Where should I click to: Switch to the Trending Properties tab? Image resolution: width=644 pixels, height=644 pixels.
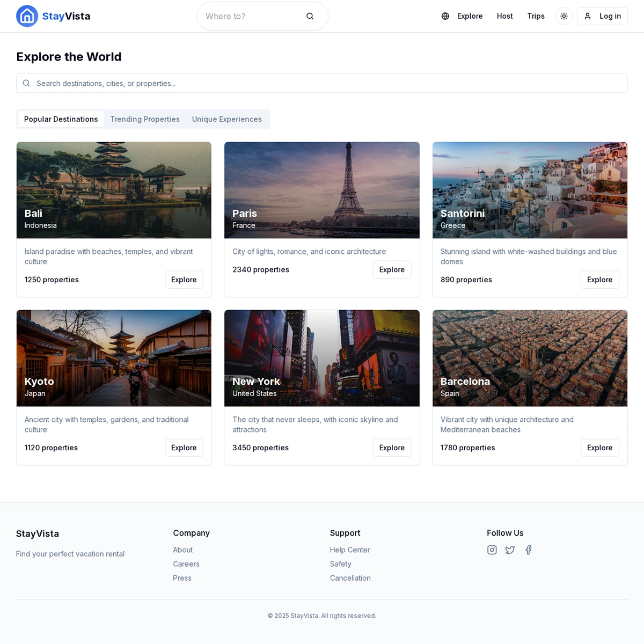point(145,119)
